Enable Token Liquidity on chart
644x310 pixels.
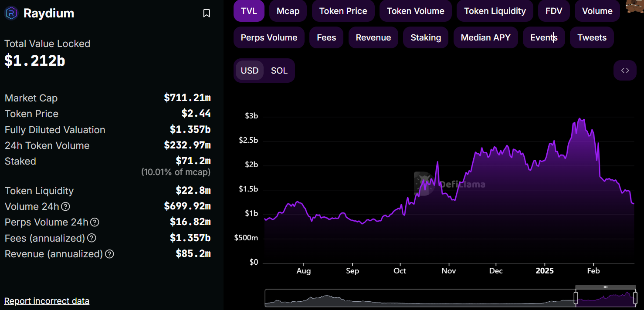pyautogui.click(x=495, y=11)
